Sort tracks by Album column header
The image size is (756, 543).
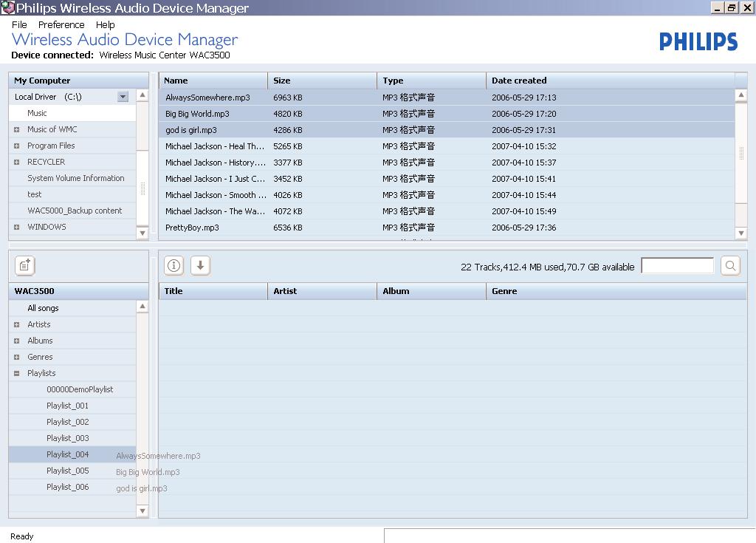click(431, 291)
